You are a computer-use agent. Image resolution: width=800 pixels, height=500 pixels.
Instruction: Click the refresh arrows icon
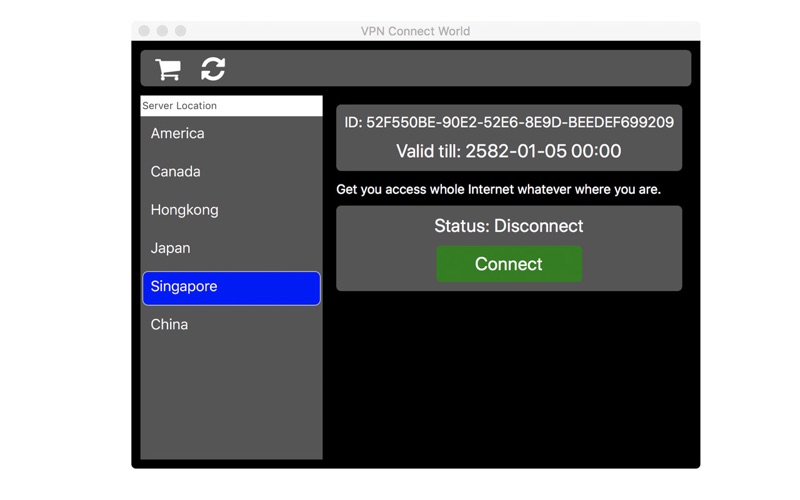coord(213,69)
